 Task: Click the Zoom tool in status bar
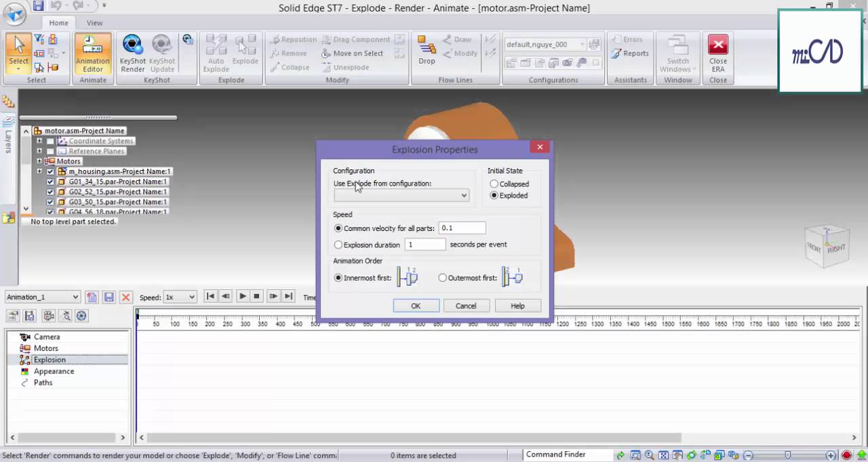click(650, 455)
